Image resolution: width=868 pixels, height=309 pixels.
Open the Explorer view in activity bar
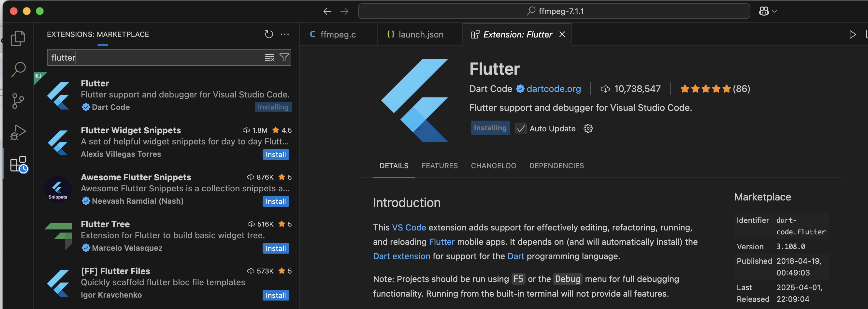coord(18,38)
